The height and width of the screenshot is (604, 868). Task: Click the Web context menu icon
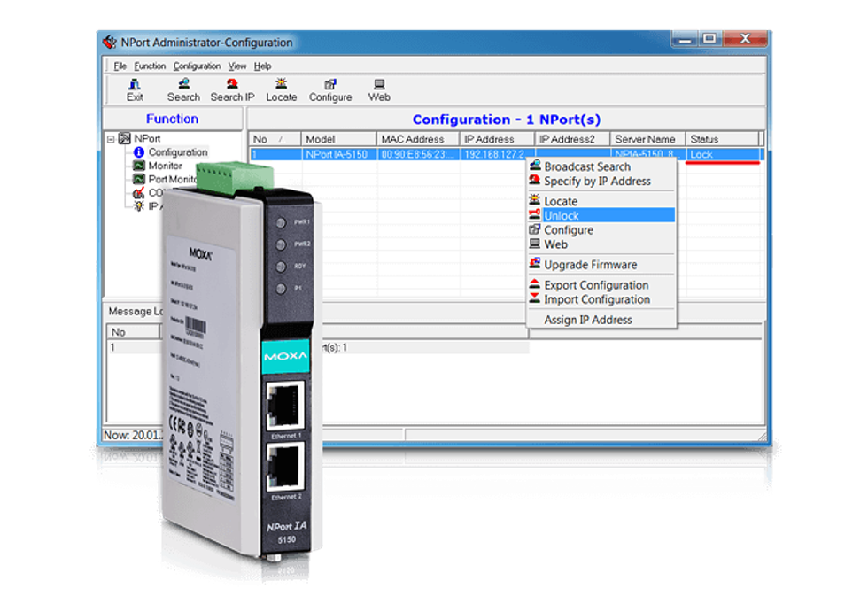(x=535, y=243)
